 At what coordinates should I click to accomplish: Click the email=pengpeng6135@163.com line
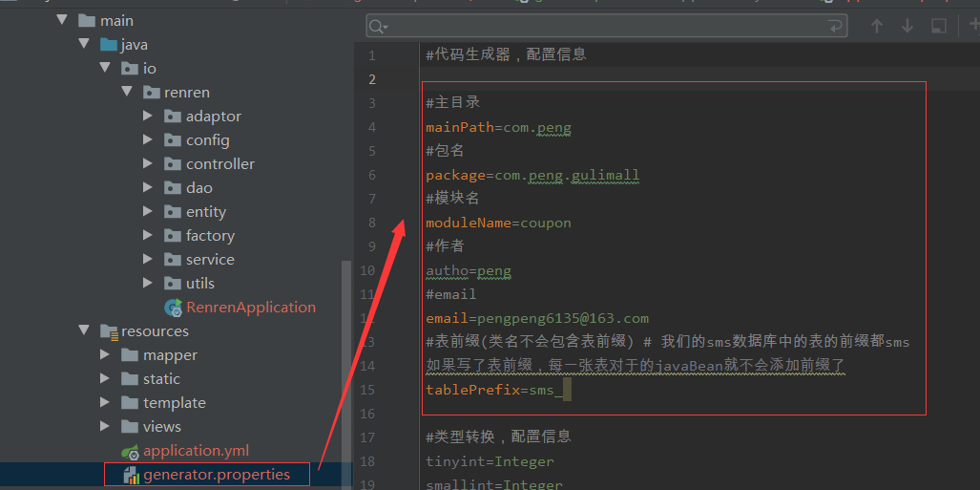(537, 318)
